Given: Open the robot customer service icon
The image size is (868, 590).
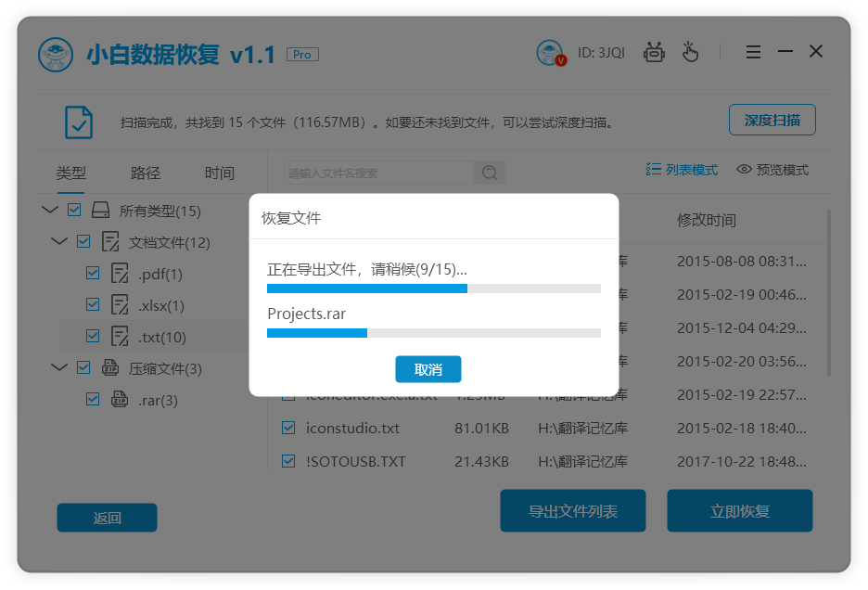Looking at the screenshot, I should [655, 52].
